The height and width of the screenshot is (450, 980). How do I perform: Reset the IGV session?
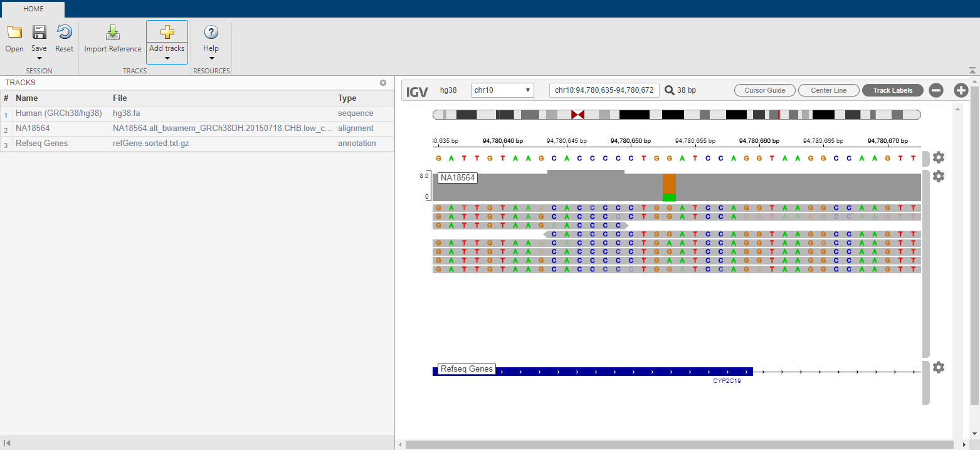coord(64,38)
